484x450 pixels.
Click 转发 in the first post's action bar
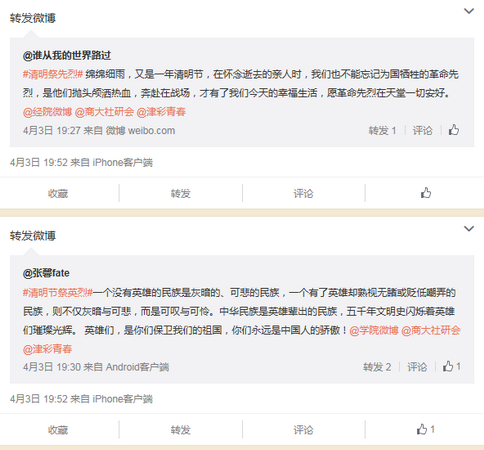click(x=181, y=193)
